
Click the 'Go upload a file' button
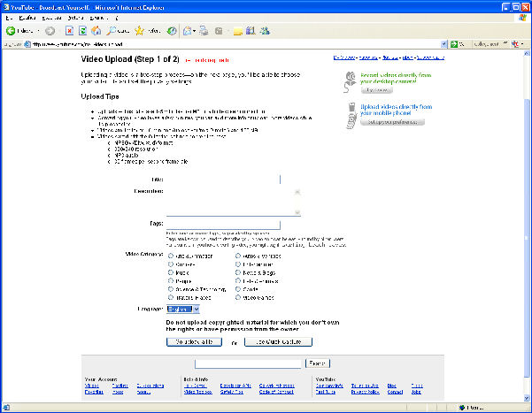(194, 341)
